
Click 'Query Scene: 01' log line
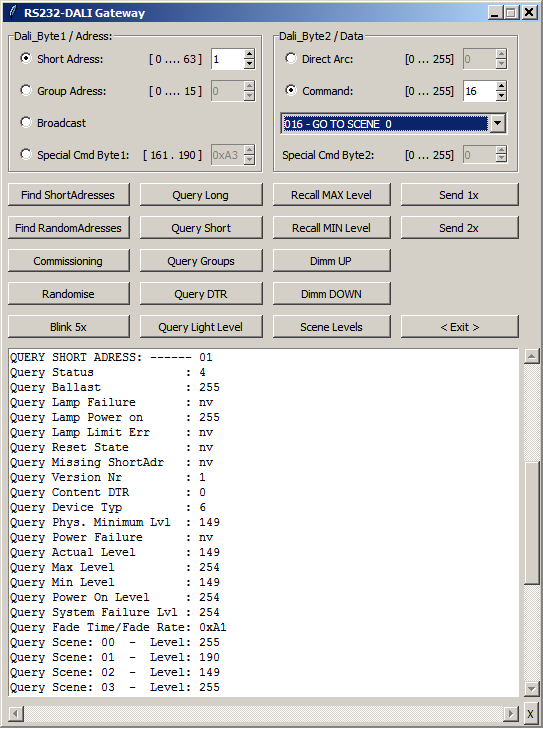[x=115, y=657]
